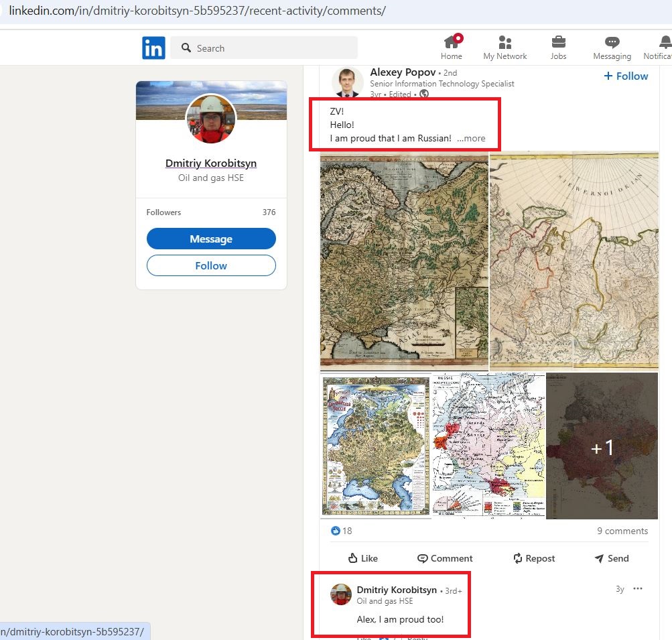Viewport: 672px width, 640px height.
Task: Open Messaging from the top bar
Action: [612, 47]
